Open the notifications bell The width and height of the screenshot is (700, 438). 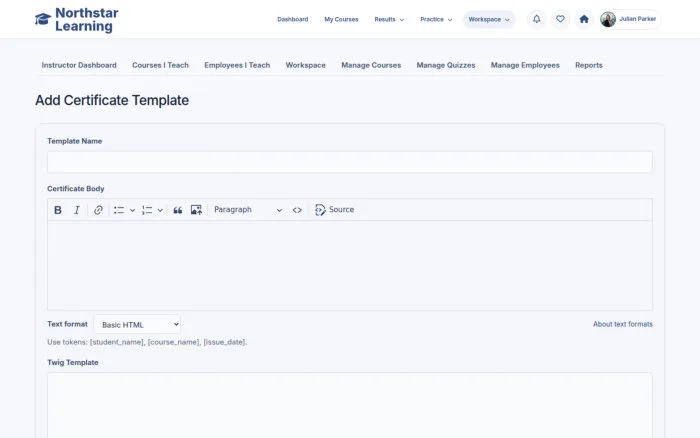tap(537, 19)
